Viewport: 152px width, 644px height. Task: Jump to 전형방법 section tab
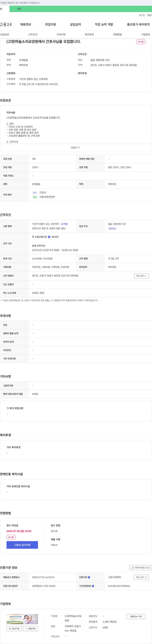(x=117, y=34)
